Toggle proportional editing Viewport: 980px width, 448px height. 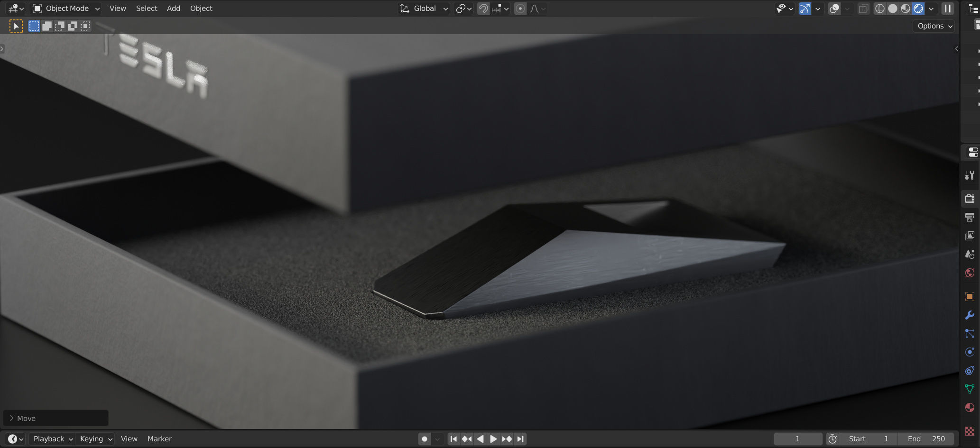click(520, 9)
